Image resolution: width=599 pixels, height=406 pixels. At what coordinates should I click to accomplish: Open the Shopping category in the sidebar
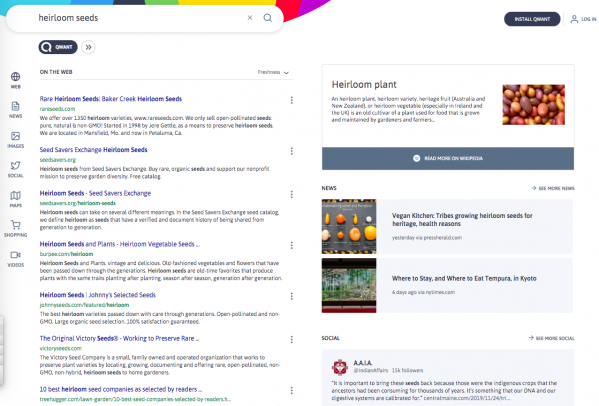pyautogui.click(x=15, y=228)
